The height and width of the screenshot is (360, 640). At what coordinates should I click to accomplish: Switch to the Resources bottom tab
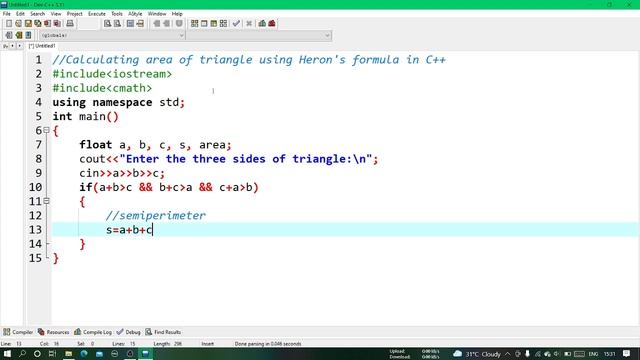[53, 332]
